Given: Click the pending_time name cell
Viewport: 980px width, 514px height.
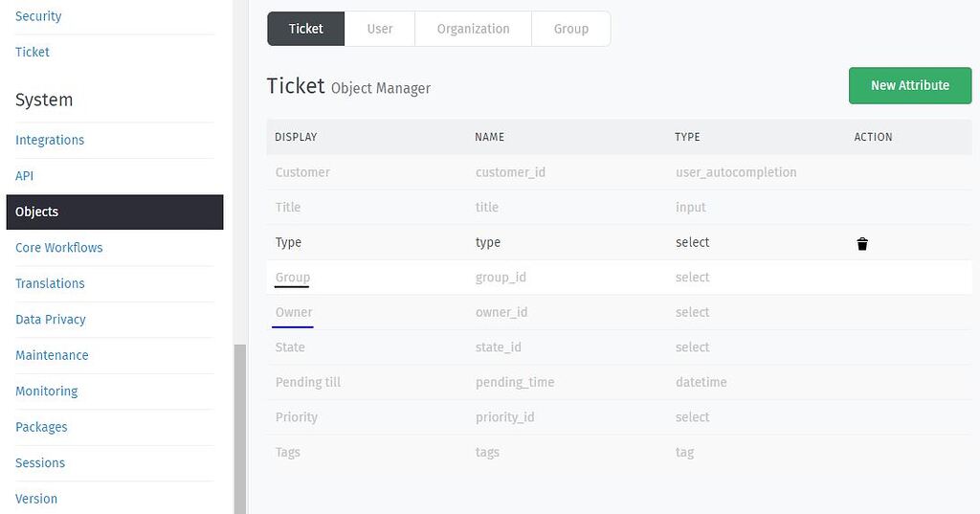Looking at the screenshot, I should click(514, 383).
